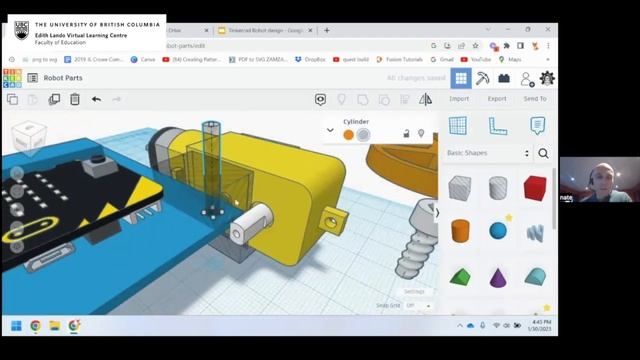This screenshot has width=640, height=360.
Task: Click the Mirror tool icon
Action: click(x=425, y=99)
